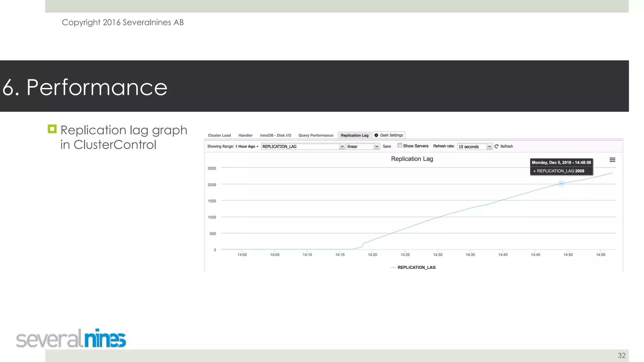Click the Save button
The width and height of the screenshot is (644, 362).
pos(387,146)
